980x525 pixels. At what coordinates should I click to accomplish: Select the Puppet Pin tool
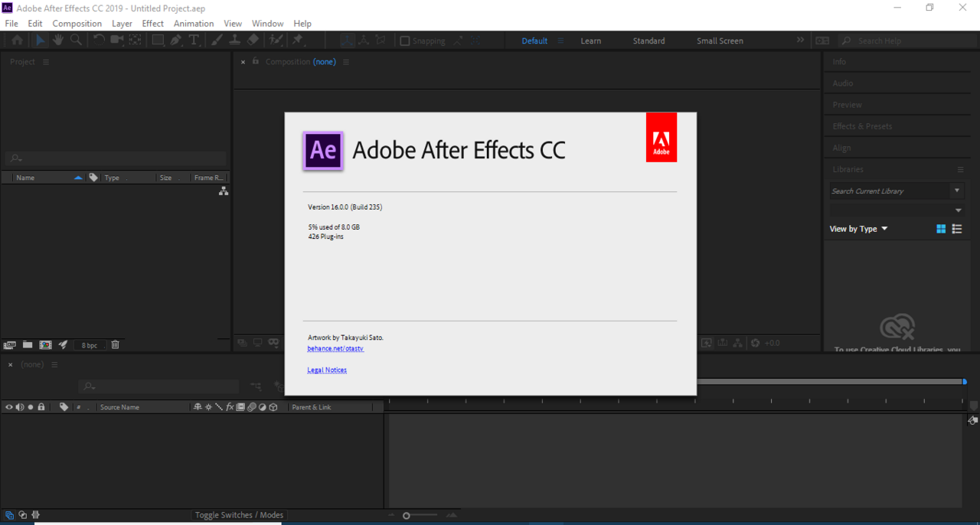pos(297,41)
